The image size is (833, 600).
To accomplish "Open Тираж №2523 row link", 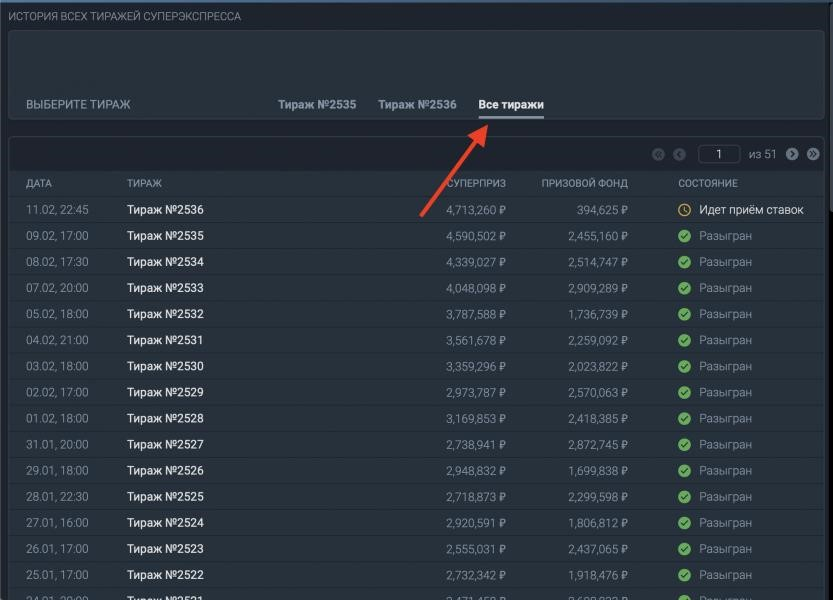I will click(165, 549).
